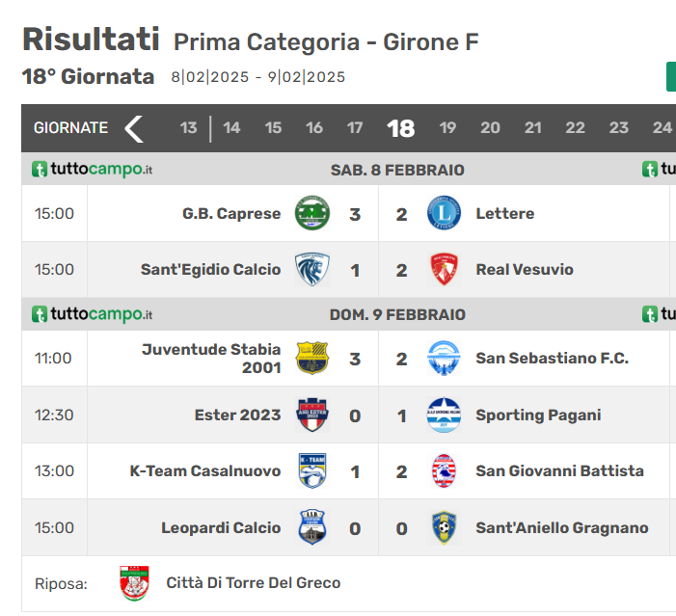Click the tuttocampo.it logo on Saturday header
Screen dimensions: 676x616
coord(92,169)
